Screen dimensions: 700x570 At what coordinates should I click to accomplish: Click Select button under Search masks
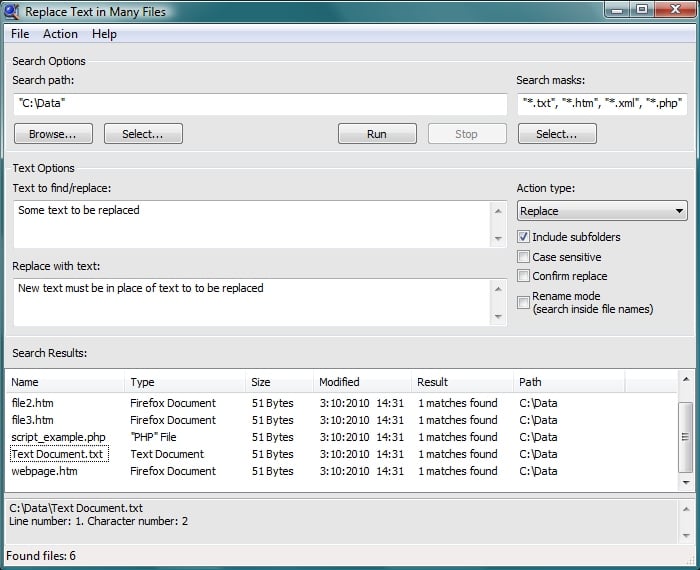[557, 134]
